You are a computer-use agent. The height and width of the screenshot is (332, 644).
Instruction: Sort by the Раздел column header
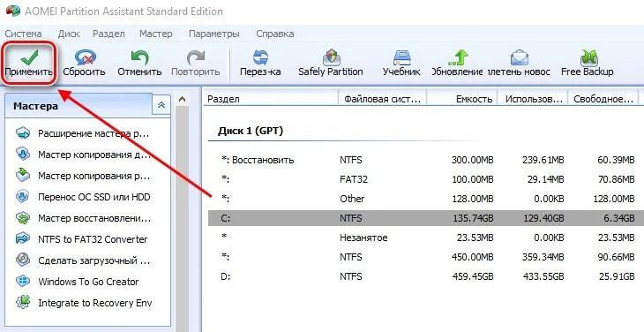(x=271, y=99)
